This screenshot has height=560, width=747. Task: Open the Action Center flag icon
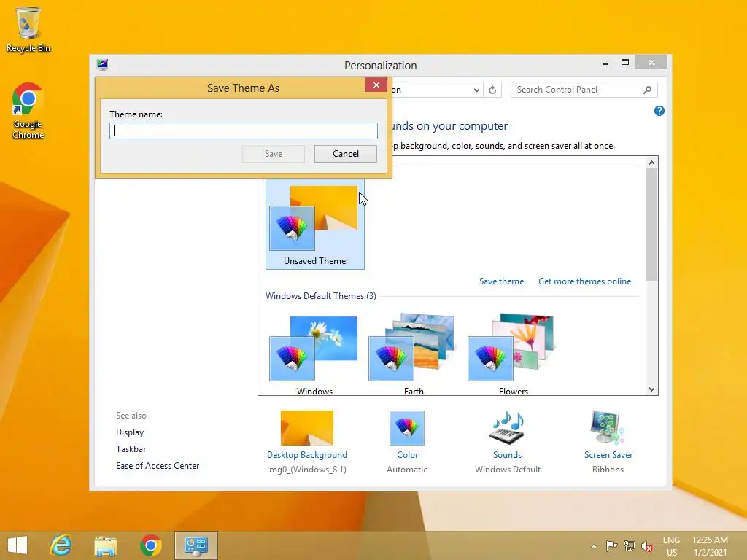coord(611,545)
